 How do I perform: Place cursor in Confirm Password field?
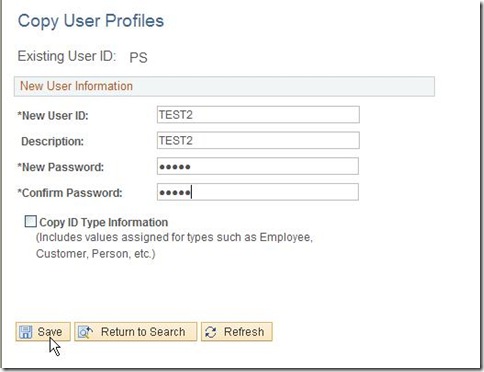(x=258, y=192)
